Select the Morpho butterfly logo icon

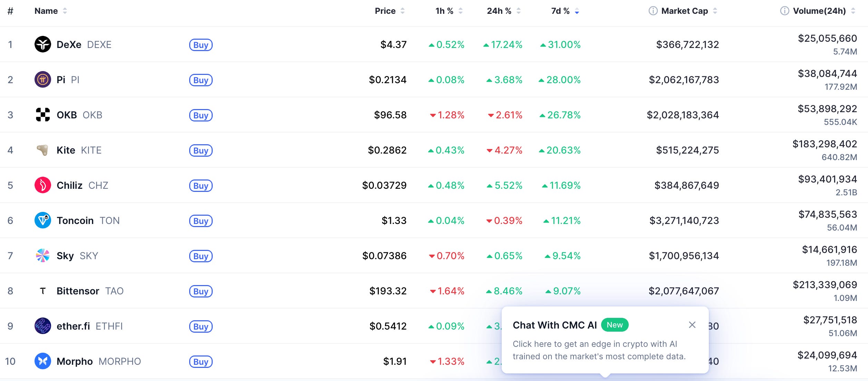(43, 361)
